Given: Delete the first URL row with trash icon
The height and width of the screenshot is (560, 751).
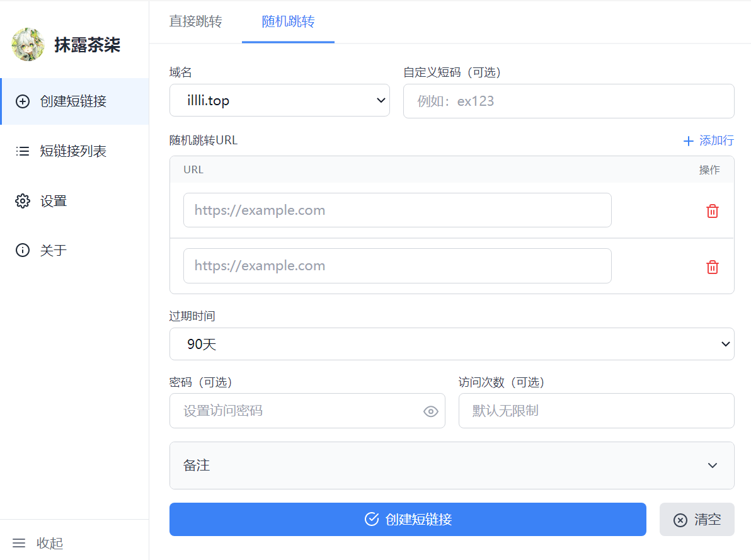Looking at the screenshot, I should click(x=712, y=211).
